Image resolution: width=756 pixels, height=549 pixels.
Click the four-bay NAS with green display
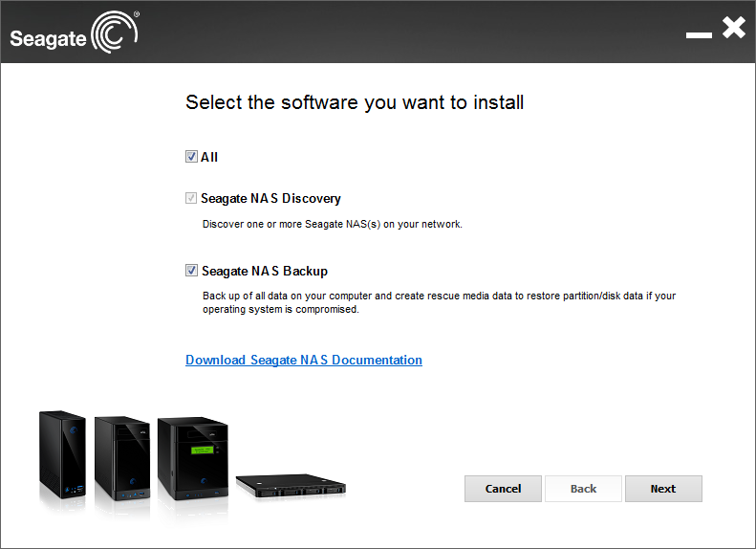tap(193, 458)
